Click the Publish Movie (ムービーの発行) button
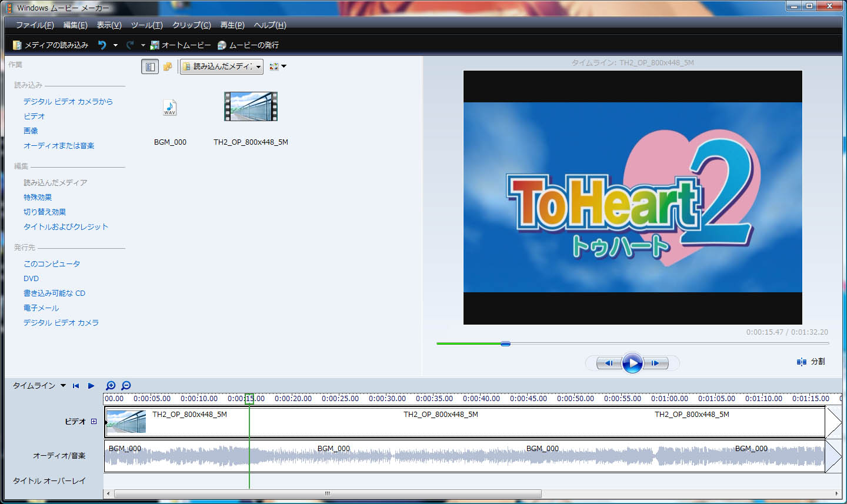The height and width of the screenshot is (504, 847). coord(248,45)
